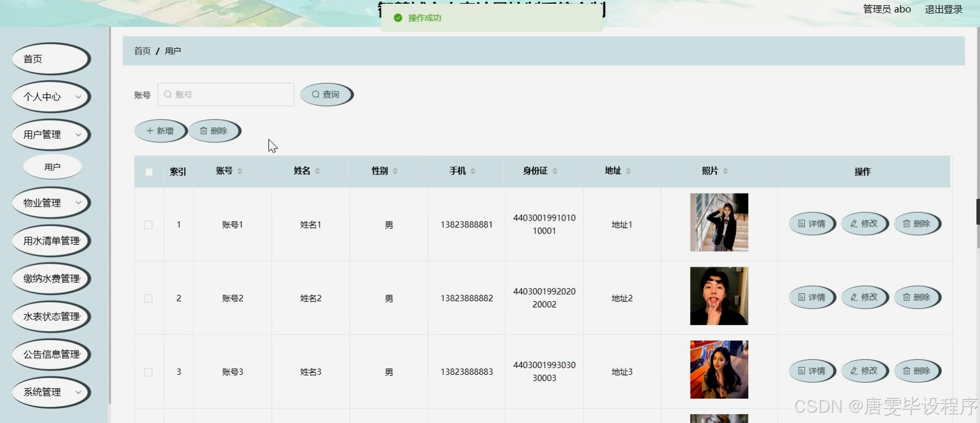Sort by the 姓名 column sort arrows
The image size is (980, 423).
tap(318, 171)
